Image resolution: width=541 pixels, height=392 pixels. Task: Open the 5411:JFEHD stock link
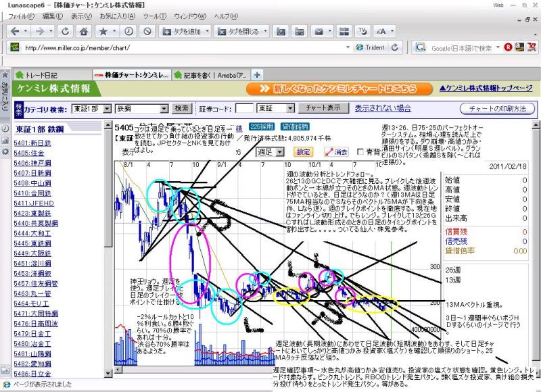click(x=34, y=203)
